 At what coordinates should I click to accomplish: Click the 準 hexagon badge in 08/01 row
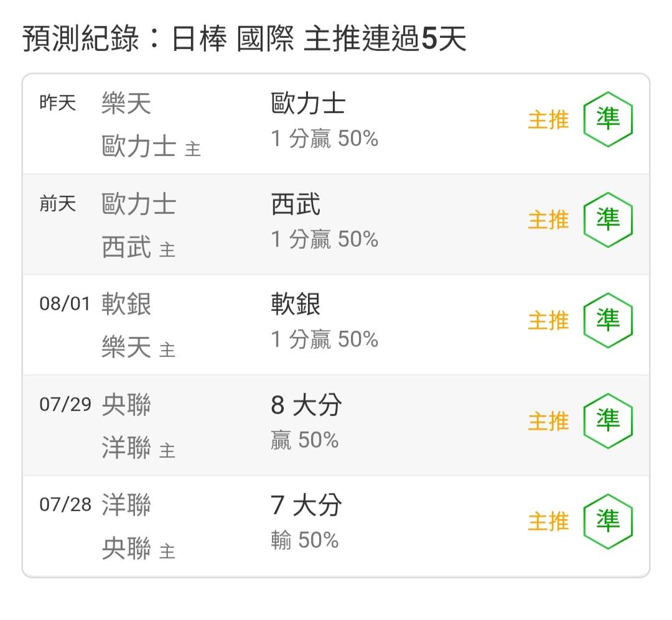pyautogui.click(x=608, y=320)
